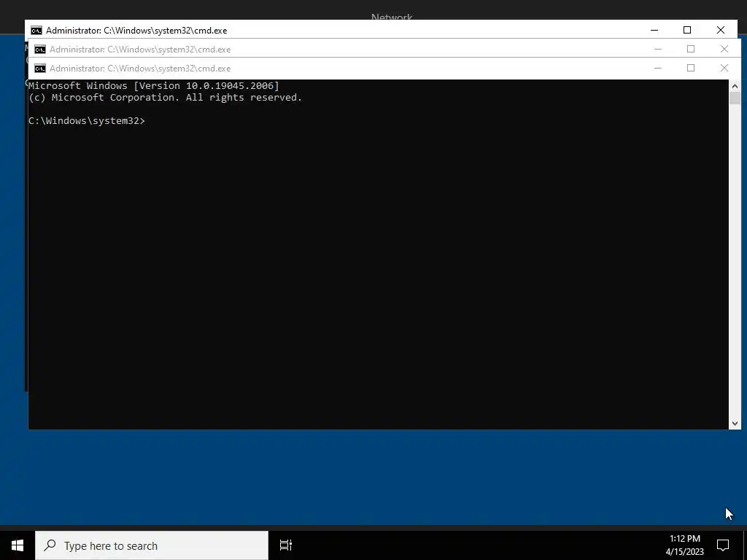Click the cmd icon of the second cmd window
Screen dimensions: 747x560
(40, 50)
